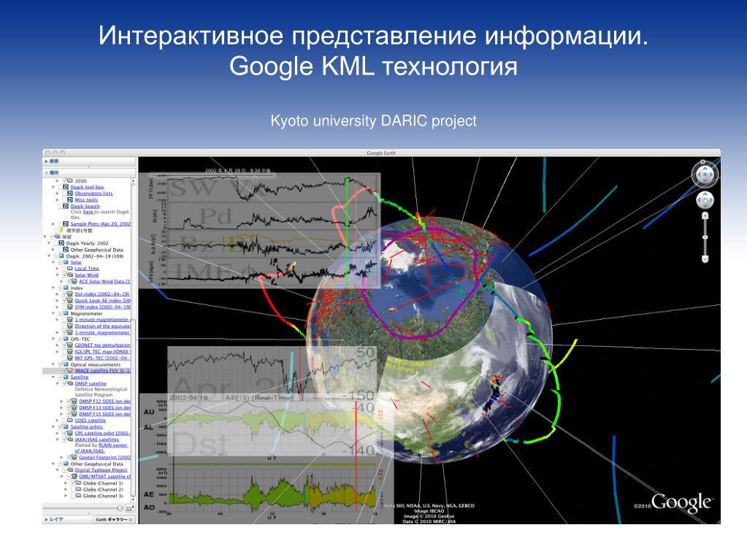Click the Digital Typhoon Project folder icon
747x560 pixels.
(70, 470)
